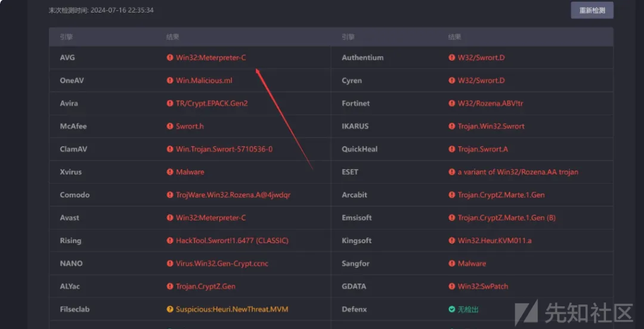Click the left 引擎 column header
644x329 pixels.
point(66,37)
